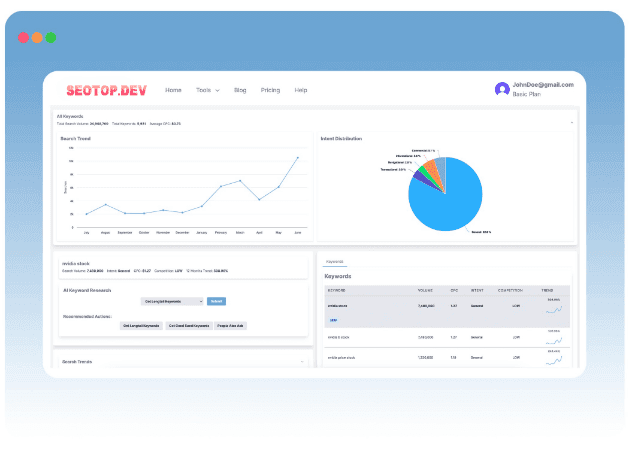Open the AI Keyword Research select box

172,301
